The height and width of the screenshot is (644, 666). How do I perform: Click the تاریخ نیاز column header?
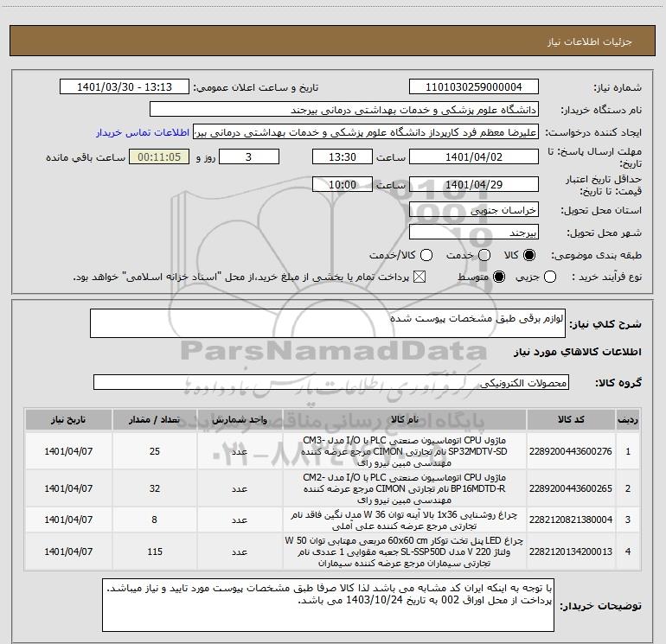click(68, 419)
